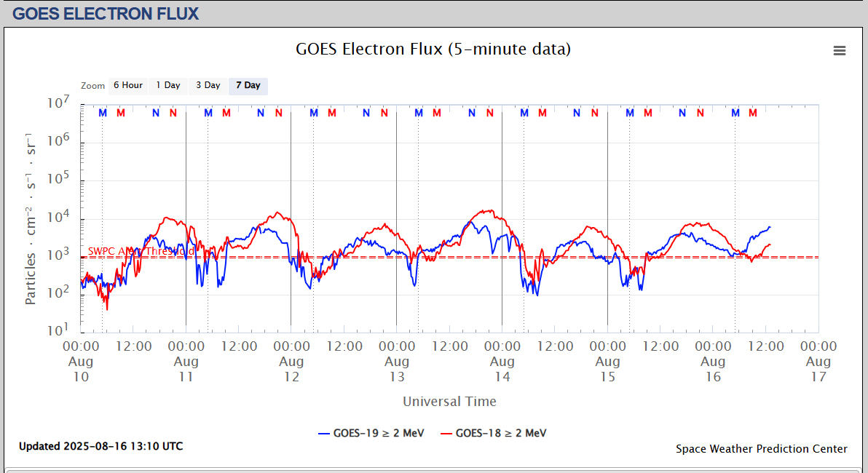The width and height of the screenshot is (868, 473).
Task: Click the Aug 10 date axis label
Action: point(81,362)
